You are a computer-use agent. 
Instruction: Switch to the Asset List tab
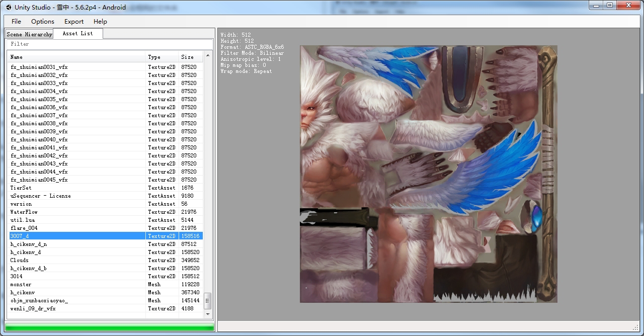pyautogui.click(x=78, y=34)
